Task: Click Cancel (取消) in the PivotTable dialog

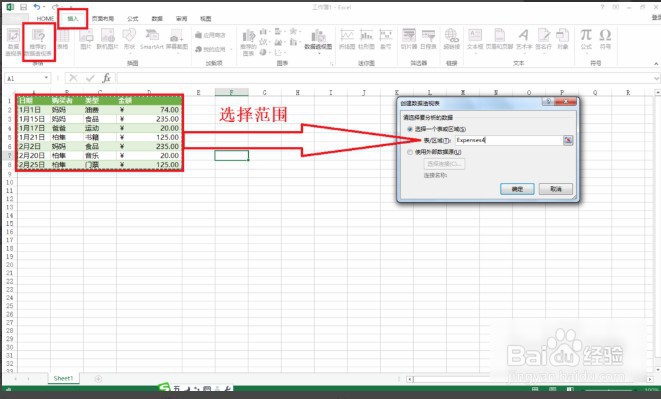Action: 556,189
